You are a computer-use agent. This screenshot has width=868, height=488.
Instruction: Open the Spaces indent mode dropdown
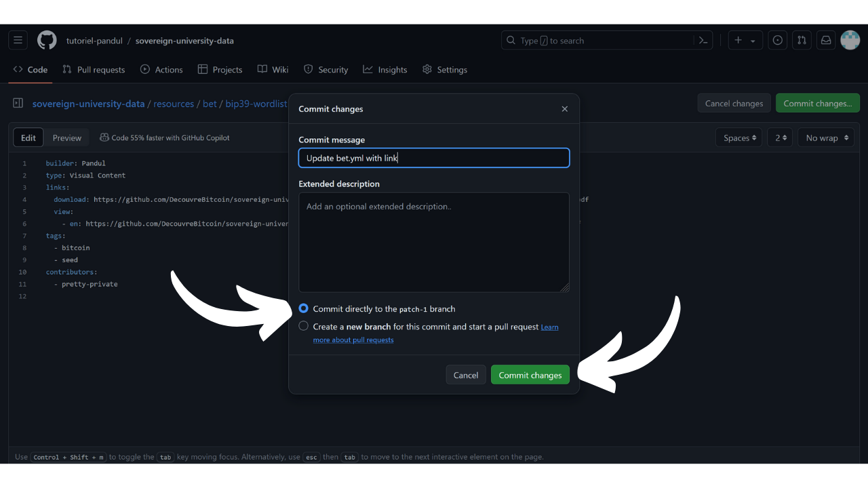point(738,138)
